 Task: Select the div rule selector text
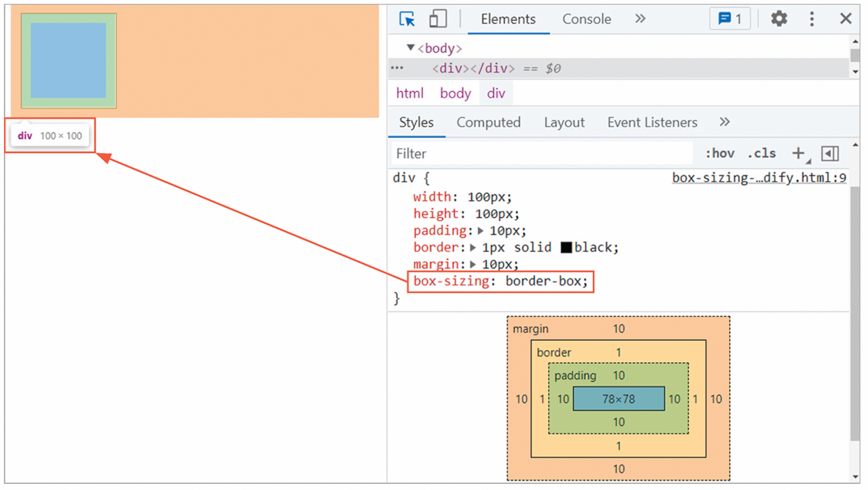point(403,179)
